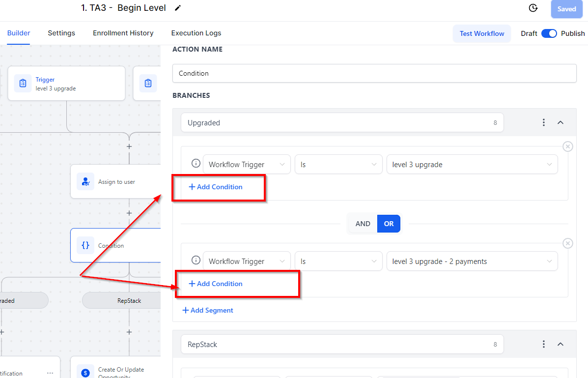Open the Settings tab
This screenshot has width=588, height=378.
pos(61,33)
